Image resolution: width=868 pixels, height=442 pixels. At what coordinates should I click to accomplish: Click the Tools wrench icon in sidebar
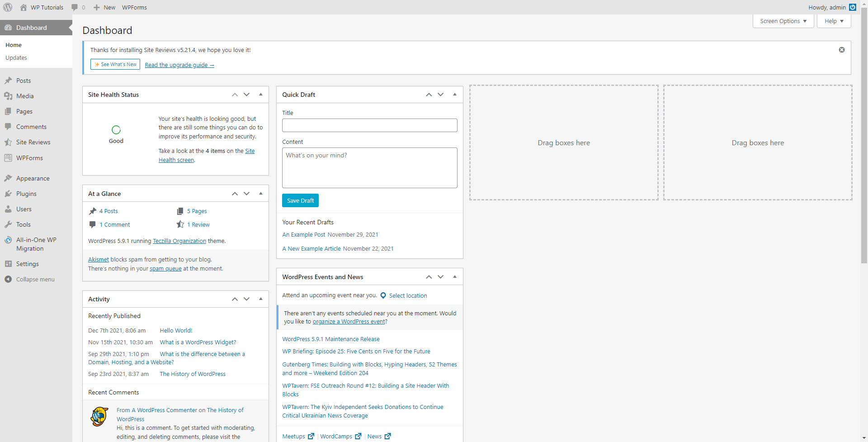8,224
